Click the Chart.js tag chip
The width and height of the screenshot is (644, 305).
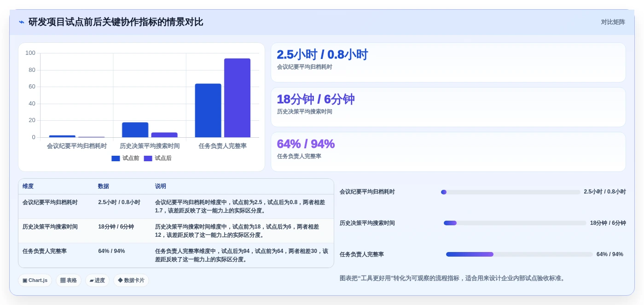click(x=35, y=280)
